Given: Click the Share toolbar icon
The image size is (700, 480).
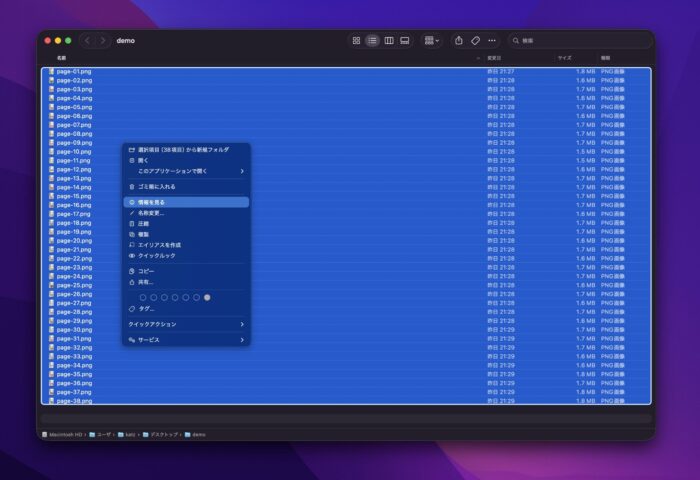Looking at the screenshot, I should tap(459, 41).
